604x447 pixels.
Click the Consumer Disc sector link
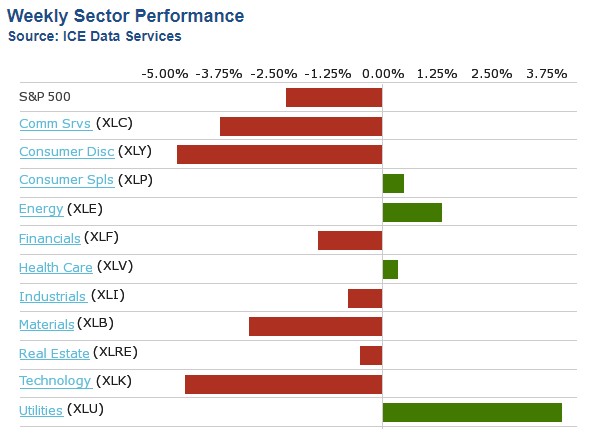66,152
